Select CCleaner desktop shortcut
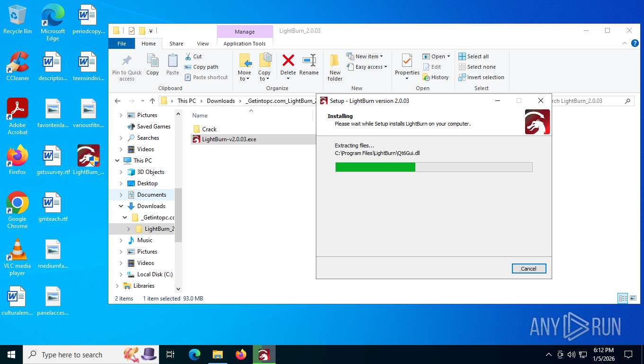The height and width of the screenshot is (364, 644). tap(18, 66)
